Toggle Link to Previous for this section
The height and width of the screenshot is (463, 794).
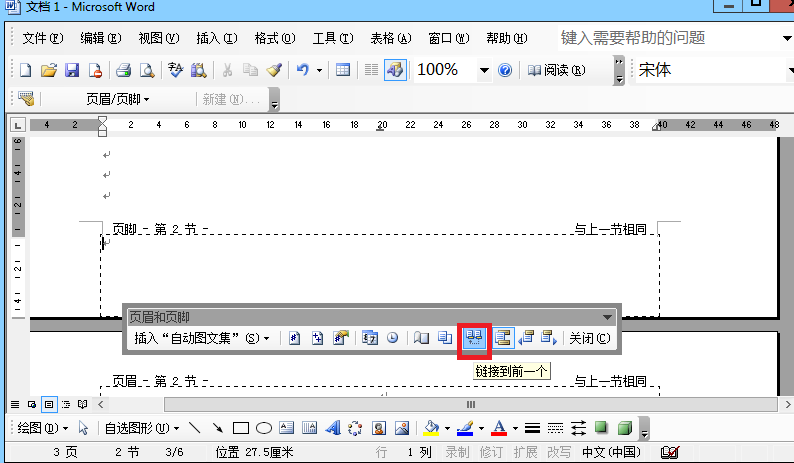click(474, 338)
